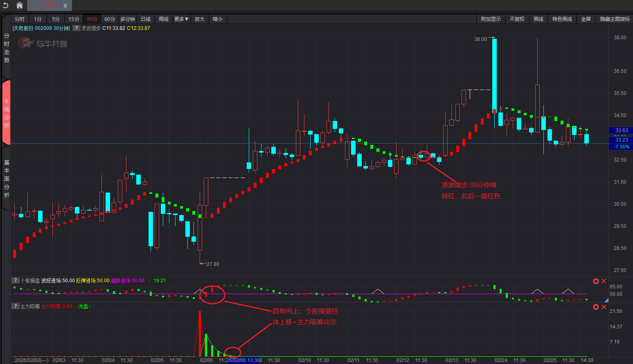
Task: Close the 个股操盘 indicator panel
Action: (604, 281)
